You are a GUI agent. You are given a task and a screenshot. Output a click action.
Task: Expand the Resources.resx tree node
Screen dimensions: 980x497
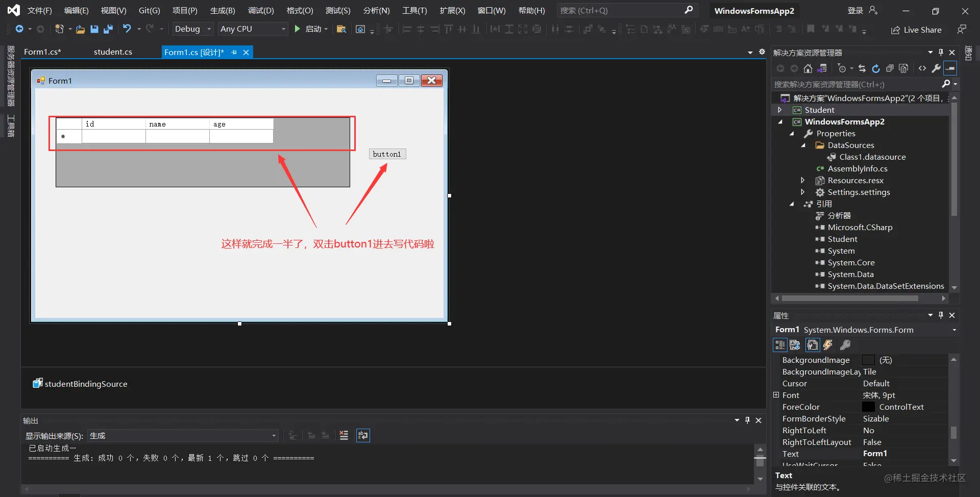coord(803,180)
